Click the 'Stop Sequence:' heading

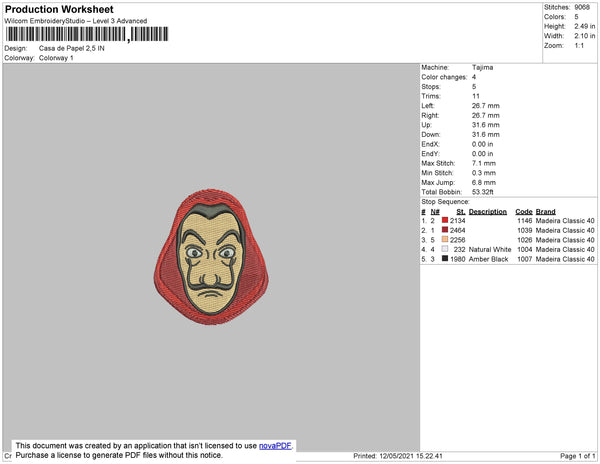pyautogui.click(x=445, y=202)
